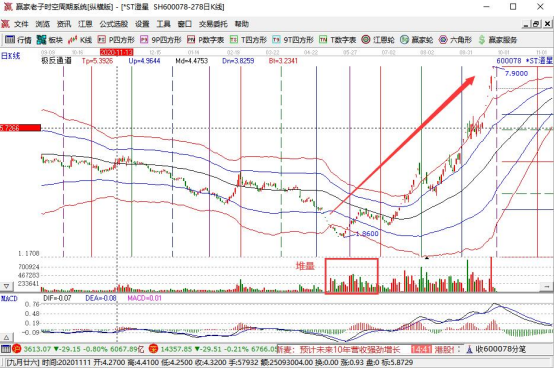The height and width of the screenshot is (369, 554).
Task: Click the red 5.7266 price axis label
Action: [x=20, y=128]
